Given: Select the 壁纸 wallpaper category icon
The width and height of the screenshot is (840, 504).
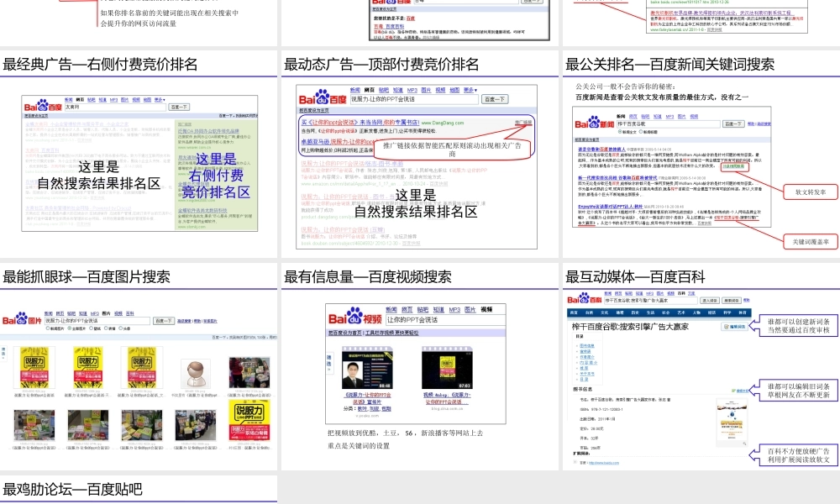Looking at the screenshot, I should click(x=91, y=328).
